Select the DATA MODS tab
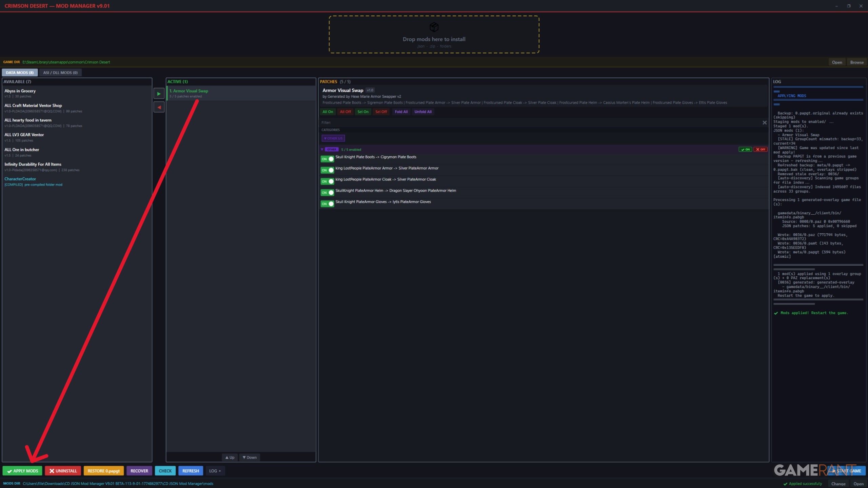 coord(20,73)
